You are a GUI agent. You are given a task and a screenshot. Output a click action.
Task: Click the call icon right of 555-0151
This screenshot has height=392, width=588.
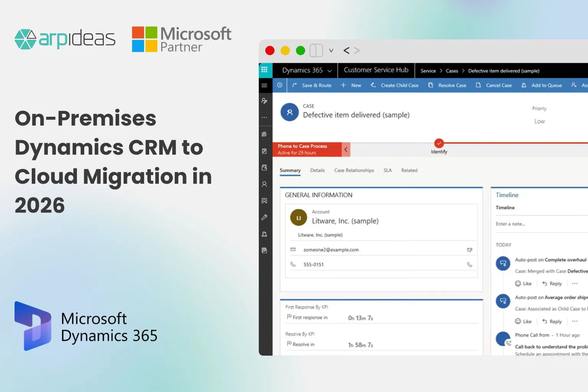pyautogui.click(x=470, y=264)
